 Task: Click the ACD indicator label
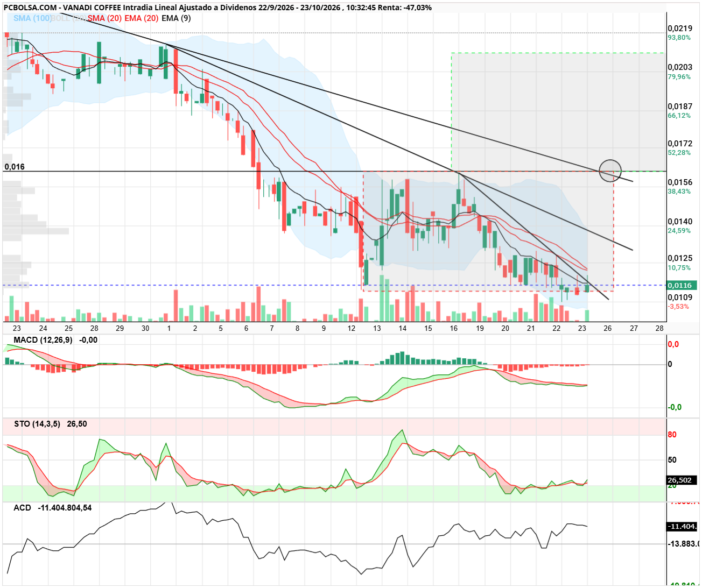pyautogui.click(x=23, y=508)
